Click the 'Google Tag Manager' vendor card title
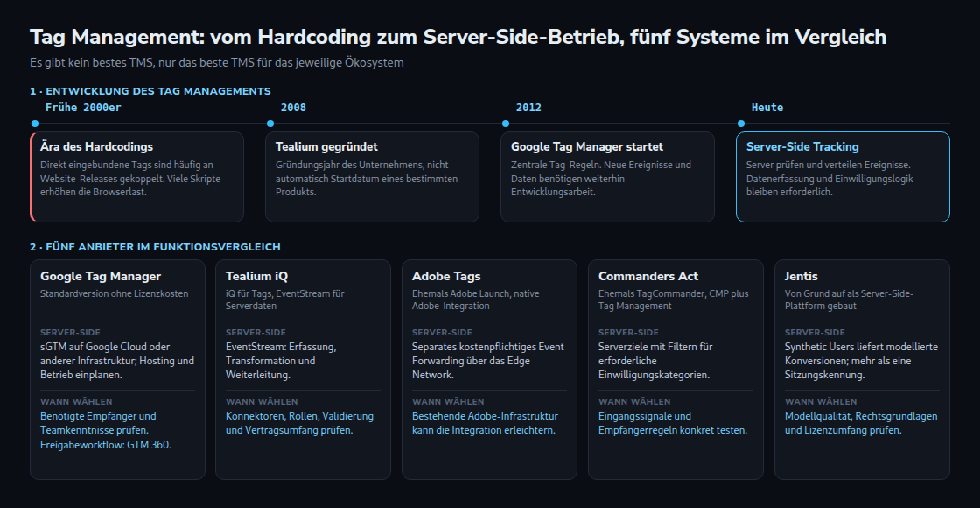Screen dimensions: 980x508 101,277
